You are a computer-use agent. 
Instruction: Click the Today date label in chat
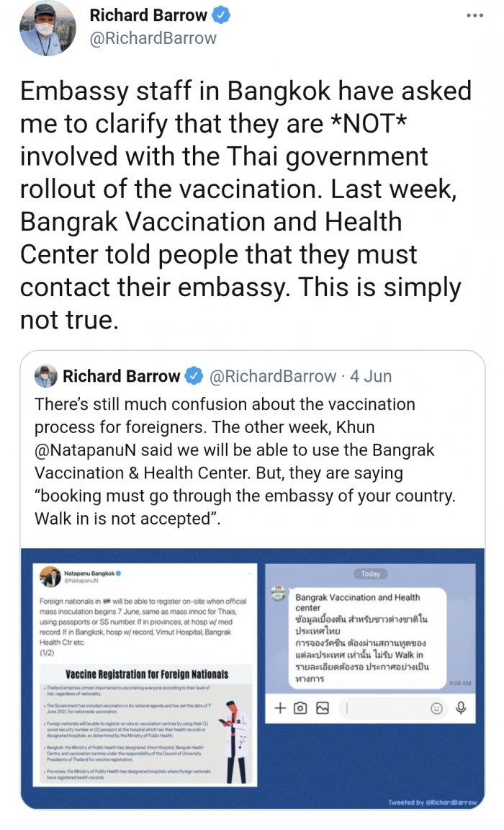click(370, 574)
